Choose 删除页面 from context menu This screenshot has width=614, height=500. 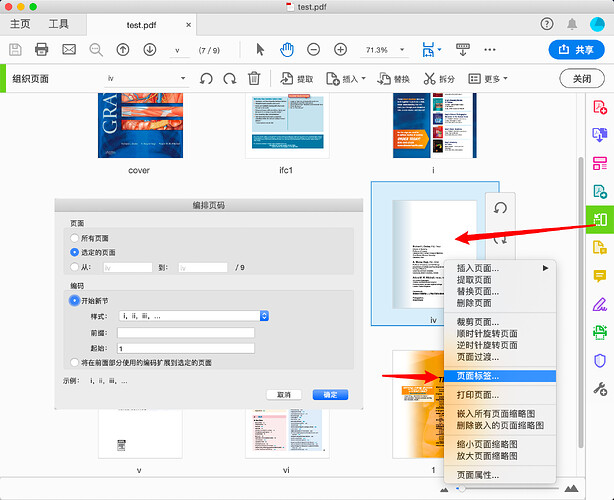[x=473, y=303]
